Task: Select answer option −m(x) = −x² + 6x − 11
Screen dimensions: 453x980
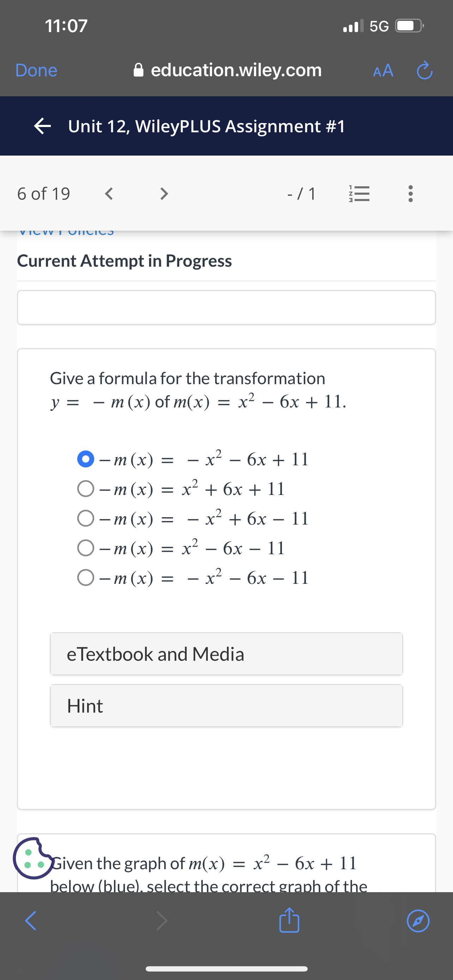Action: tap(86, 518)
